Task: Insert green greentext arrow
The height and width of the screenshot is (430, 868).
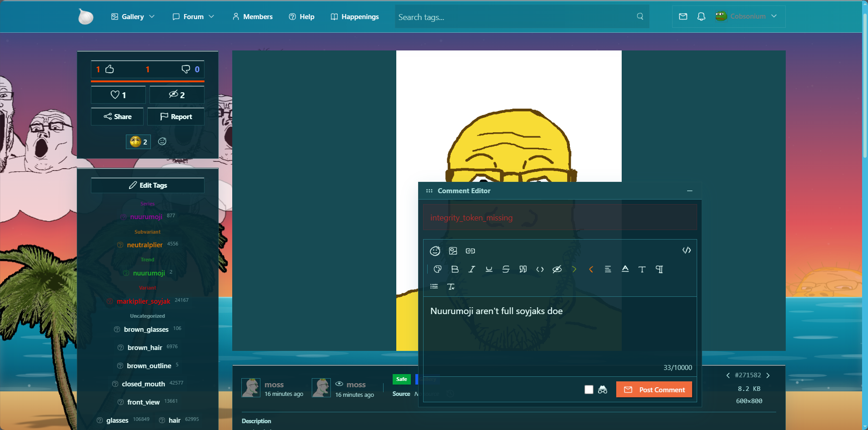Action: [x=574, y=270]
